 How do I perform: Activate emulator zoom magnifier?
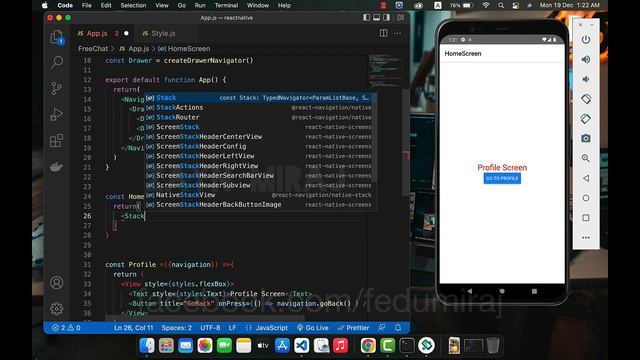[x=585, y=158]
